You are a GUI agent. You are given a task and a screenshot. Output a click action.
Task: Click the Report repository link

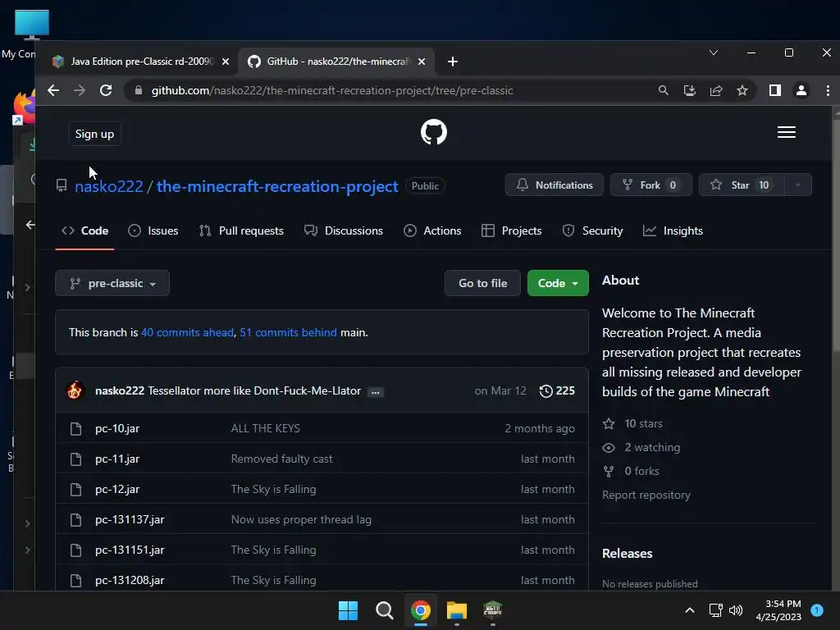646,495
